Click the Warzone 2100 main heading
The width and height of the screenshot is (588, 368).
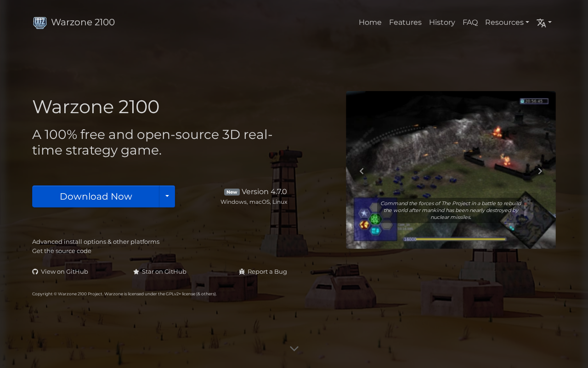click(x=96, y=107)
